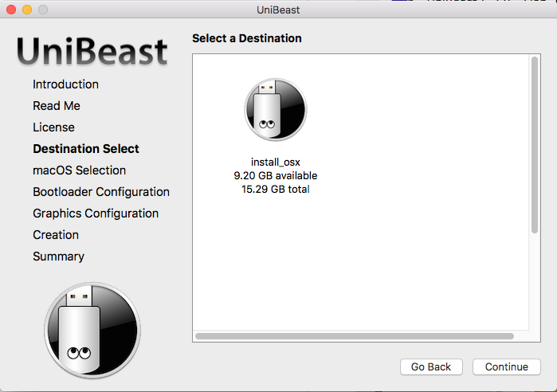
Task: Click the vertical scrollbar in destination list
Action: tap(535, 145)
